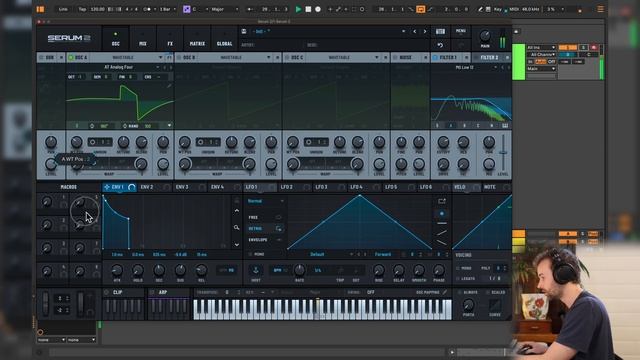Image resolution: width=640 pixels, height=360 pixels.
Task: Click the ENV down chevron icon
Action: click(x=237, y=244)
